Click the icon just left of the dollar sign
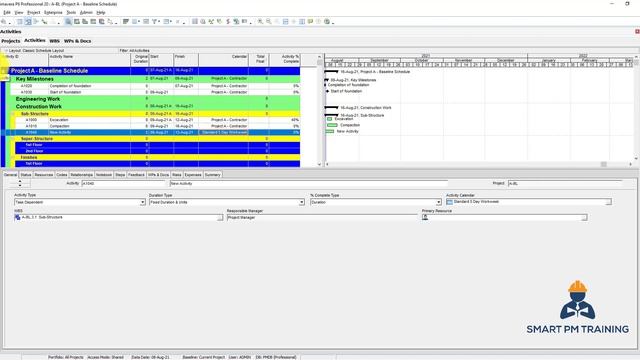The height and width of the screenshot is (360, 640). coord(220,22)
